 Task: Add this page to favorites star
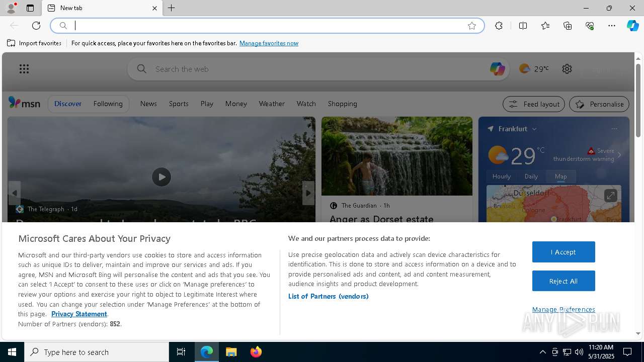[x=472, y=26]
